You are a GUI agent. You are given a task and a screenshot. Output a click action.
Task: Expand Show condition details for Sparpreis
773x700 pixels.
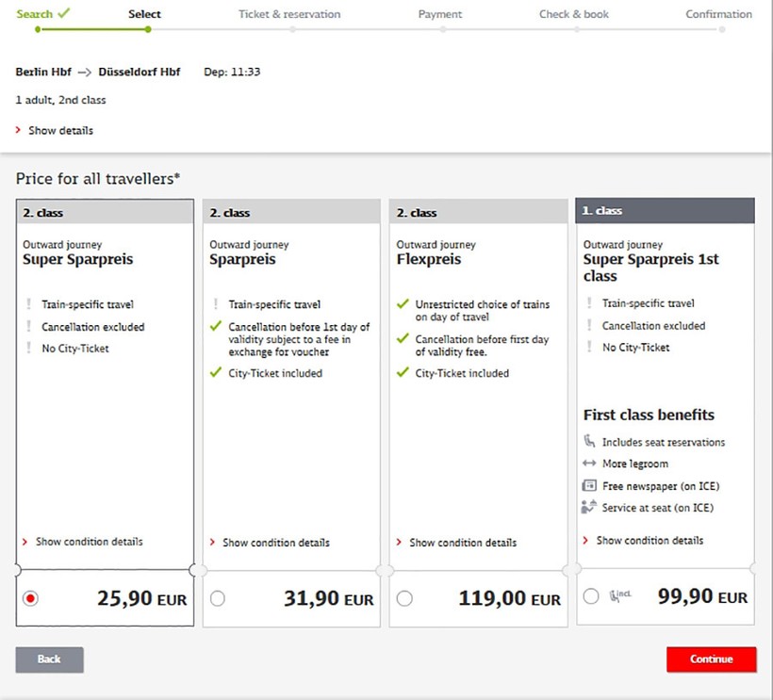tap(275, 543)
